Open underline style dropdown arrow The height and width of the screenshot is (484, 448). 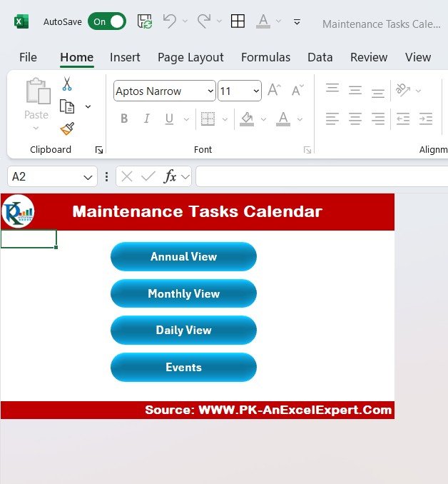(186, 119)
